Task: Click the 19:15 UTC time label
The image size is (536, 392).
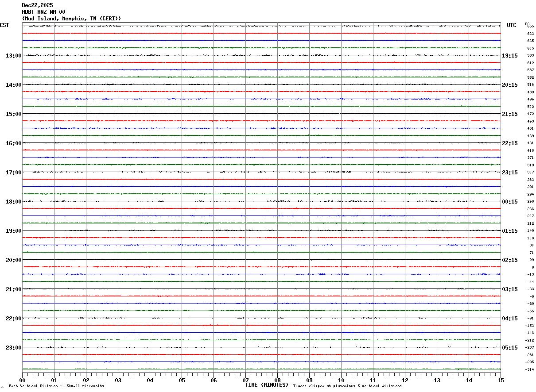Action: coord(510,56)
